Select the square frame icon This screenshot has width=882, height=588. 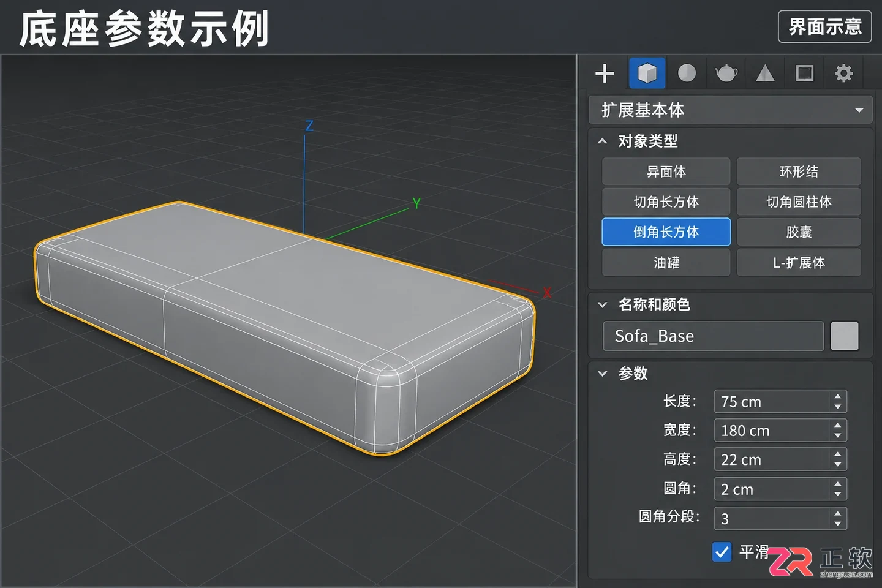point(804,73)
